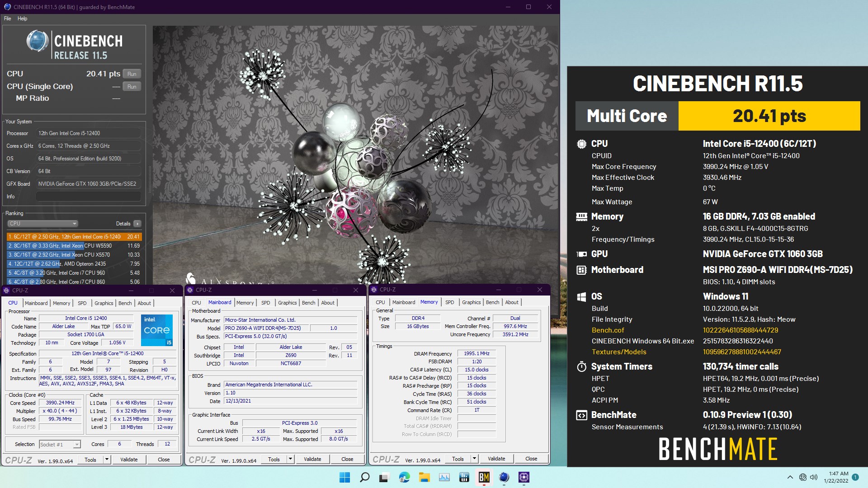Select ranking row Intel Xeon CPU W5590
868x488 pixels.
(74, 246)
